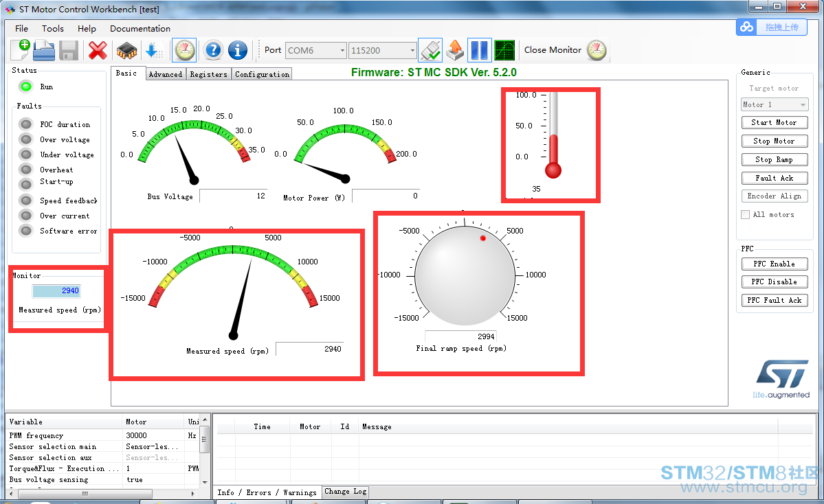
Task: Click the blue pause bars icon
Action: coord(479,50)
